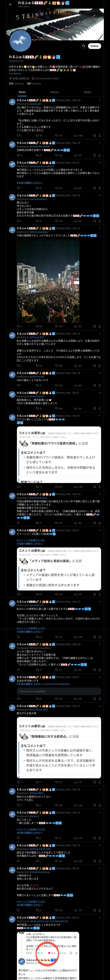Viewport: 110px width, 980px height.
Task: Switch to the Replies tab
Action: (x=55, y=92)
